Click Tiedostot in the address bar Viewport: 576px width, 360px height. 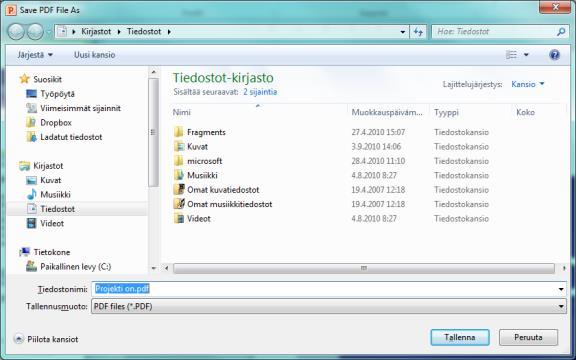click(x=144, y=32)
